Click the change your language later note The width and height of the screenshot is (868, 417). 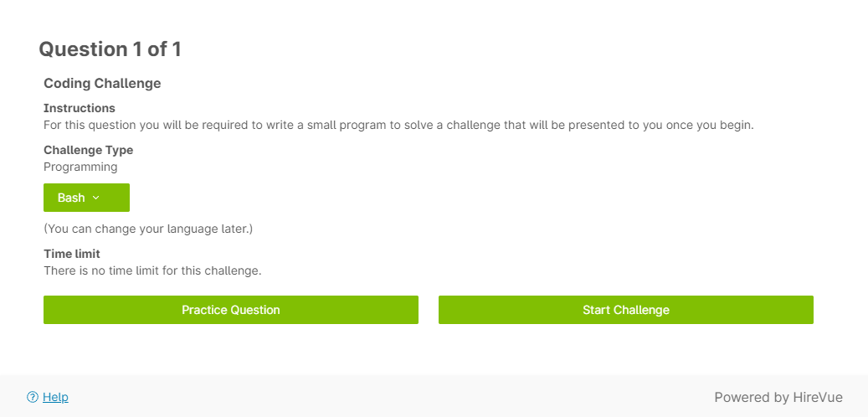148,229
